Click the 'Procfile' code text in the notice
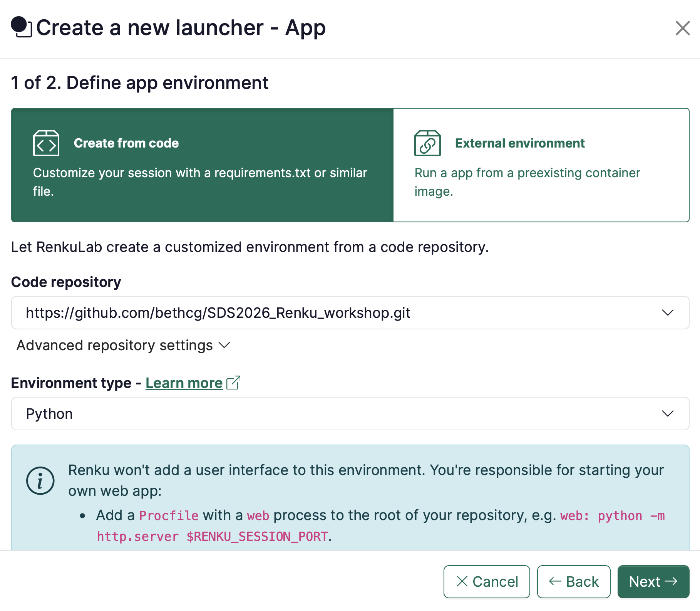700x611 pixels. pos(169,515)
